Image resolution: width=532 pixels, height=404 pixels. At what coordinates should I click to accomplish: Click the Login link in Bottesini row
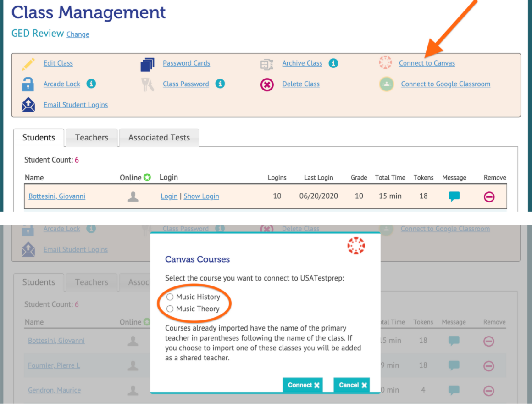[169, 196]
